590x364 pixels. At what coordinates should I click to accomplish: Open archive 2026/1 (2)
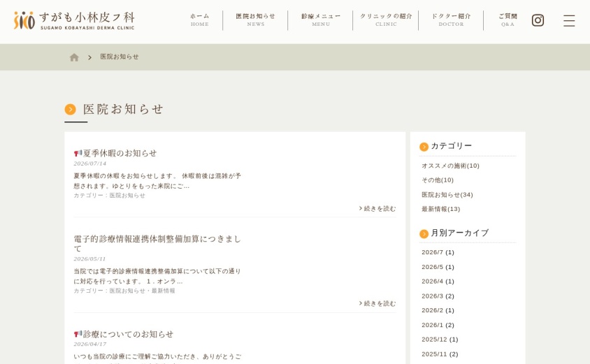point(438,325)
